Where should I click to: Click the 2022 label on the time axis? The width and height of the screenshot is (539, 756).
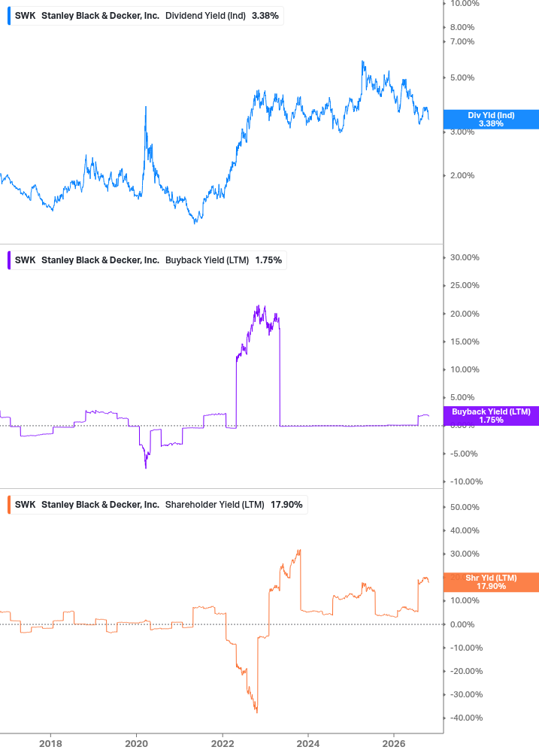[x=223, y=743]
